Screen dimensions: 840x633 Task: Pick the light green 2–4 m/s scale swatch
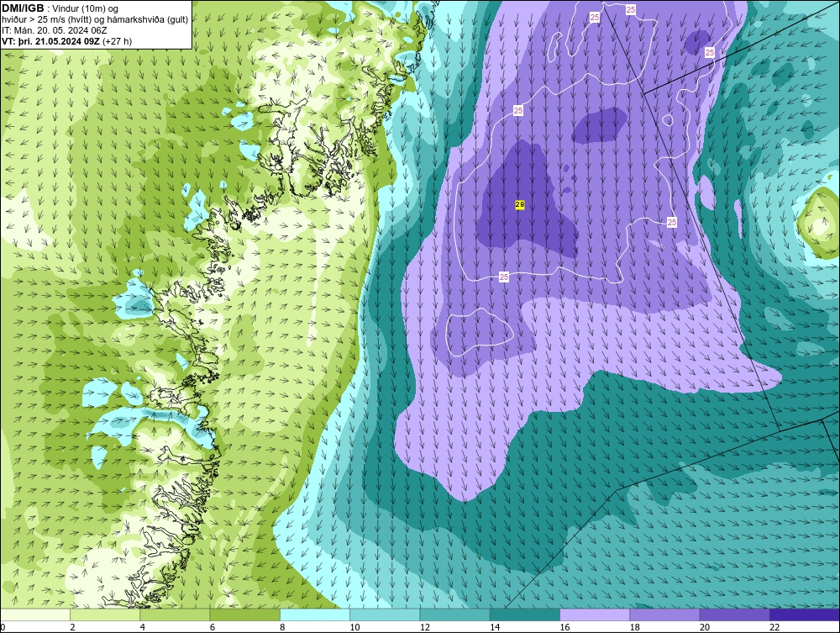pyautogui.click(x=105, y=615)
